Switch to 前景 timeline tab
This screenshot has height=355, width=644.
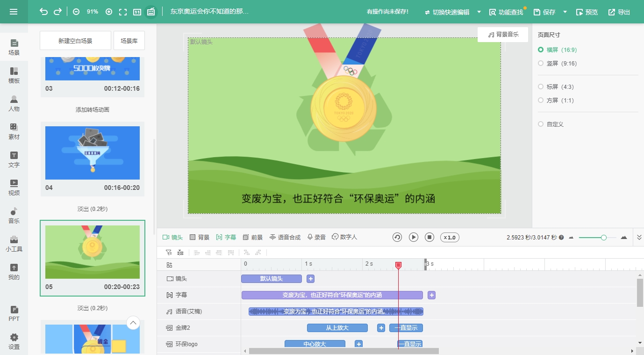(x=253, y=237)
